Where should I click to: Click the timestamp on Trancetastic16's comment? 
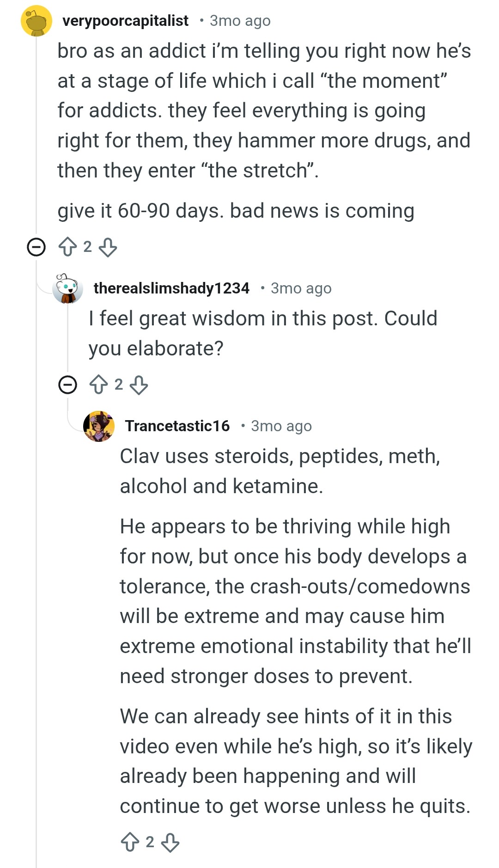pyautogui.click(x=281, y=426)
